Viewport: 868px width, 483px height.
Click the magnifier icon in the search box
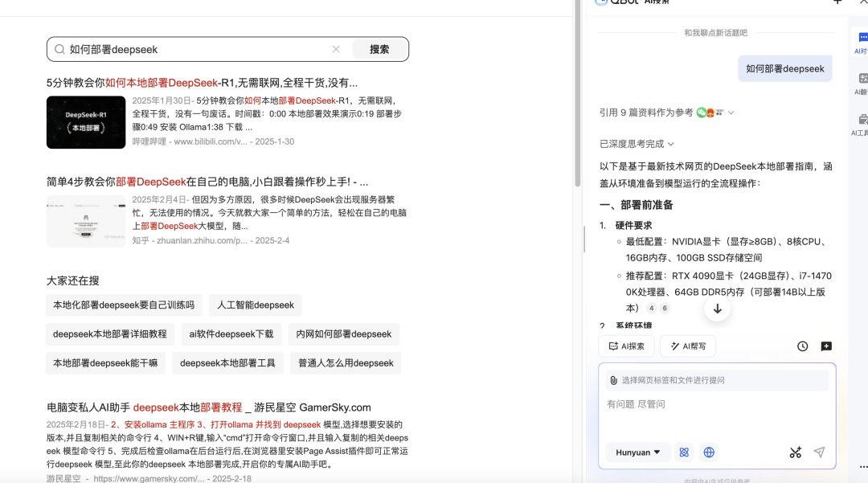click(x=59, y=49)
